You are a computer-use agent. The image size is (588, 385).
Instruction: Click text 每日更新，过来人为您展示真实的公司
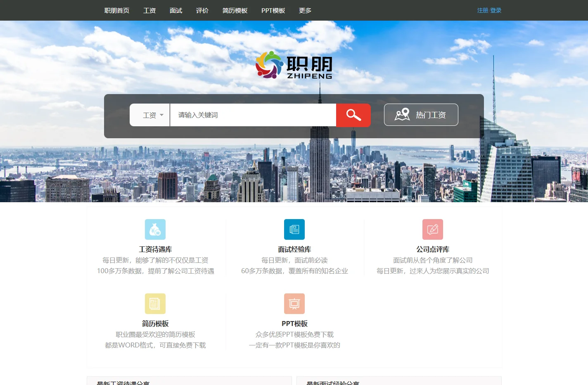433,271
